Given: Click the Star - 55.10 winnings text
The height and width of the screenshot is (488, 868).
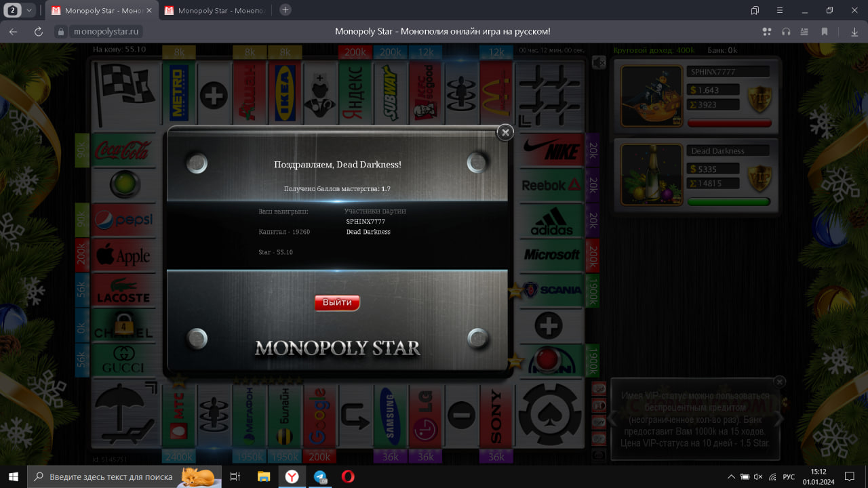Looking at the screenshot, I should tap(275, 252).
